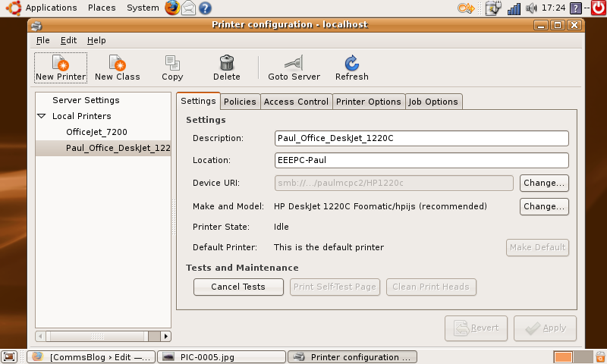607x364 pixels.
Task: Click Change button for Make and Model
Action: point(544,206)
